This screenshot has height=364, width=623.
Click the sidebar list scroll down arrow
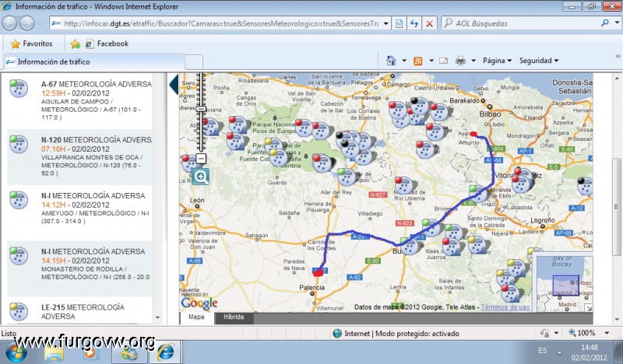tap(158, 317)
